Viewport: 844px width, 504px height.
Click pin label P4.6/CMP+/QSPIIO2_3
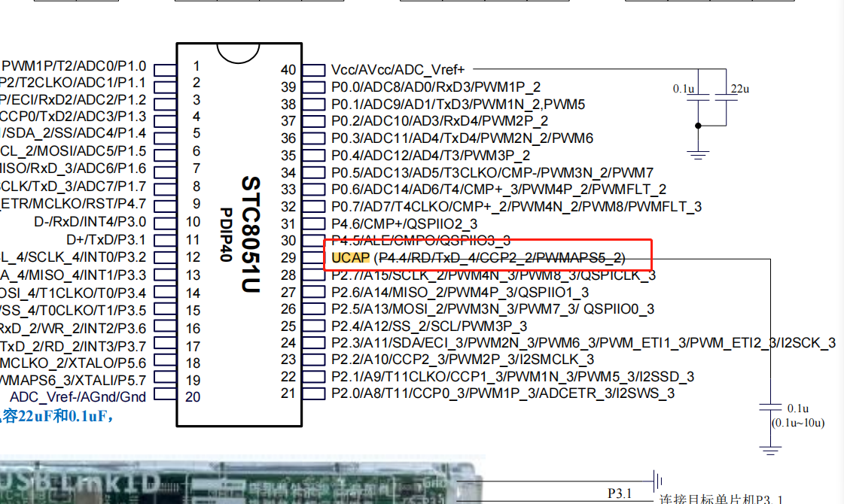pos(404,223)
